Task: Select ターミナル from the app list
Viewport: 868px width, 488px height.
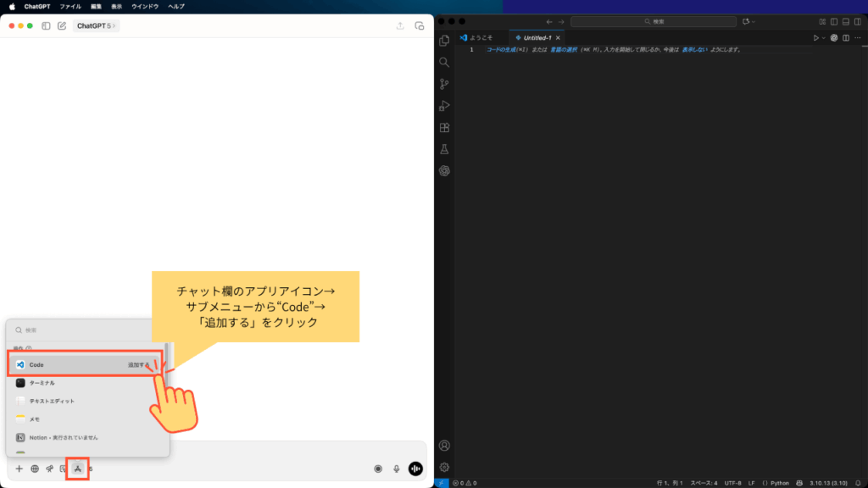Action: coord(42,383)
